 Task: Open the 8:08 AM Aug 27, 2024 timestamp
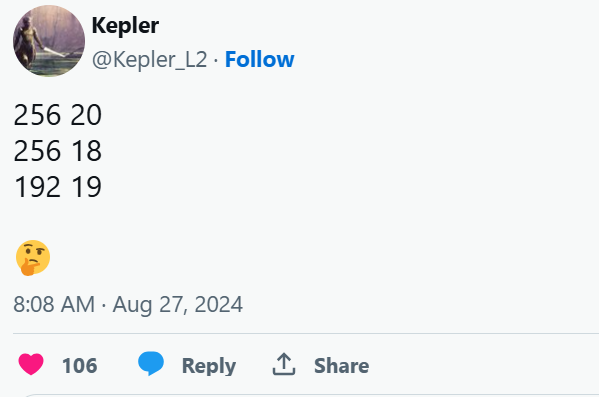click(128, 305)
